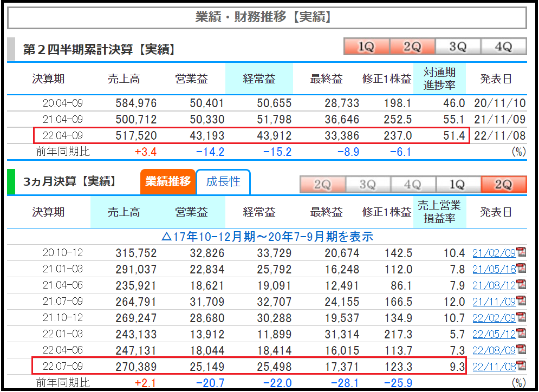Screen dimensions: 539x392
Task: Open the 22/08/09 announcement link
Action: (x=494, y=350)
